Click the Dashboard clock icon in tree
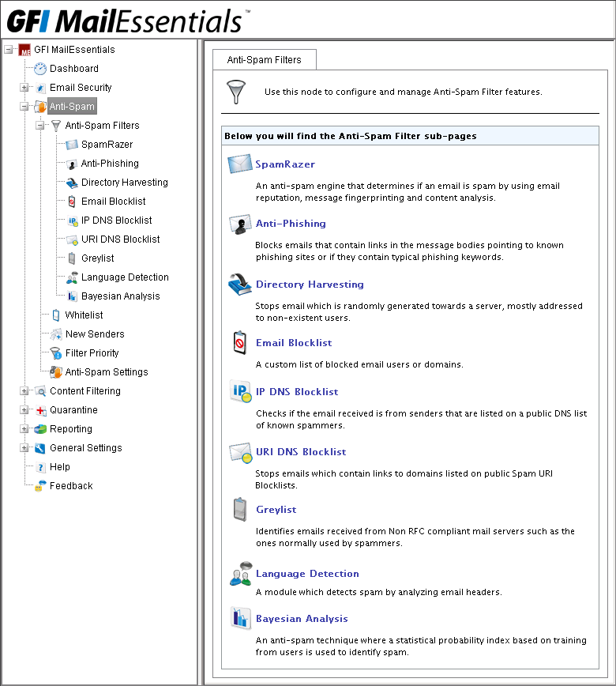 point(40,69)
